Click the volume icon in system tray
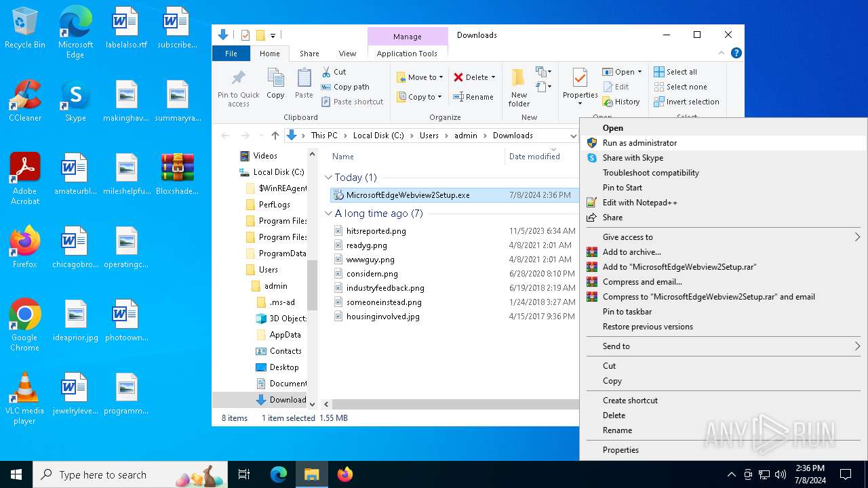Viewport: 868px width, 488px height. pyautogui.click(x=781, y=474)
